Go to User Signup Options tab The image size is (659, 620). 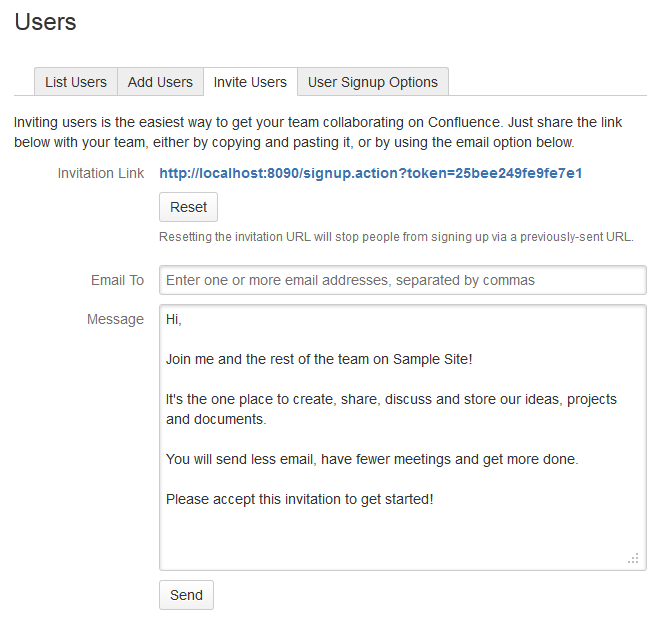click(x=372, y=82)
